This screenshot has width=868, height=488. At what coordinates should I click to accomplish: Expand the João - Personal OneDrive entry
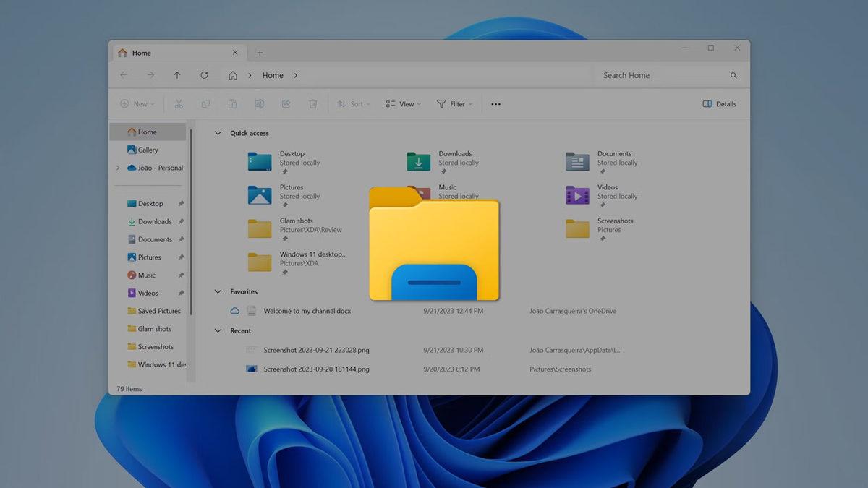coord(118,168)
